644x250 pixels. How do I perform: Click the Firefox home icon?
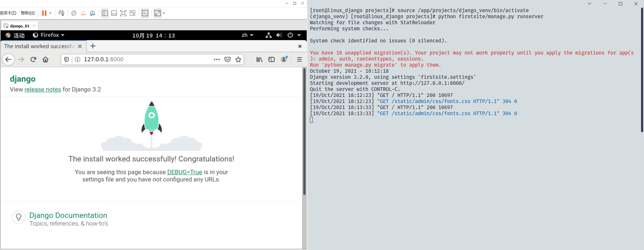(45, 59)
